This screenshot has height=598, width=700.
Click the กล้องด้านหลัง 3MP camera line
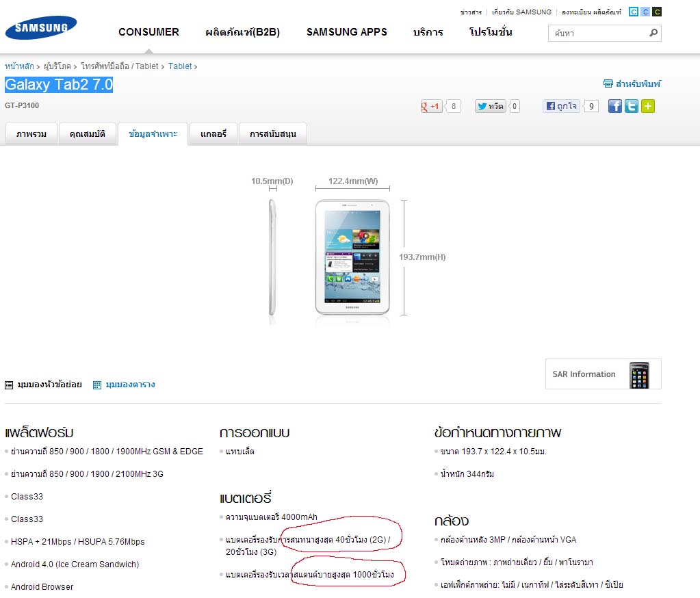point(508,539)
